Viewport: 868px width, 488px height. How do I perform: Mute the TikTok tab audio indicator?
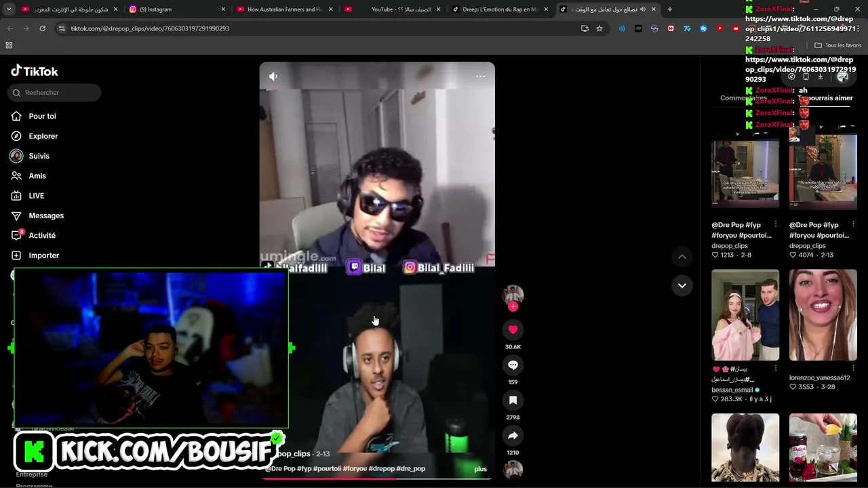pyautogui.click(x=642, y=9)
